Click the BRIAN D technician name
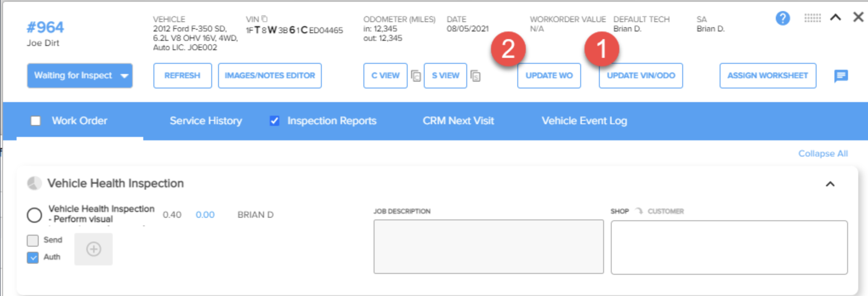 point(255,215)
